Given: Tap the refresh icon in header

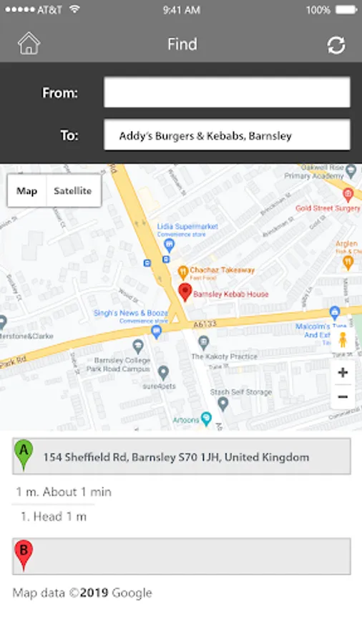Looking at the screenshot, I should coord(336,45).
